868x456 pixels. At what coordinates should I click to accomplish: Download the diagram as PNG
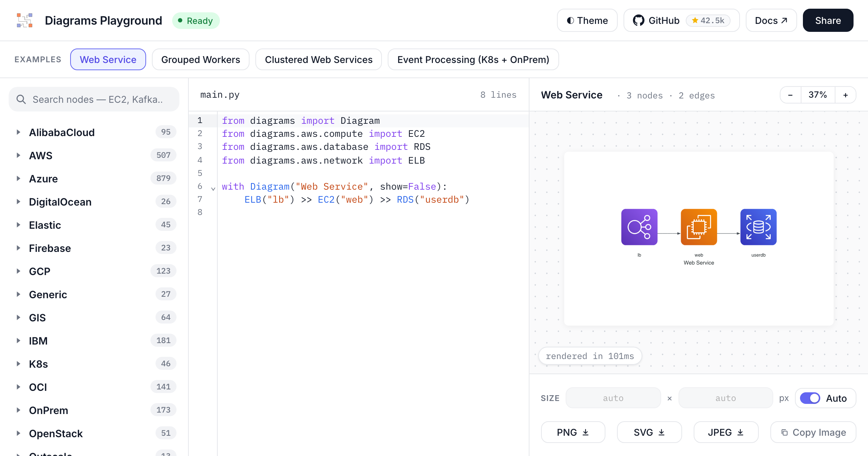coord(573,432)
